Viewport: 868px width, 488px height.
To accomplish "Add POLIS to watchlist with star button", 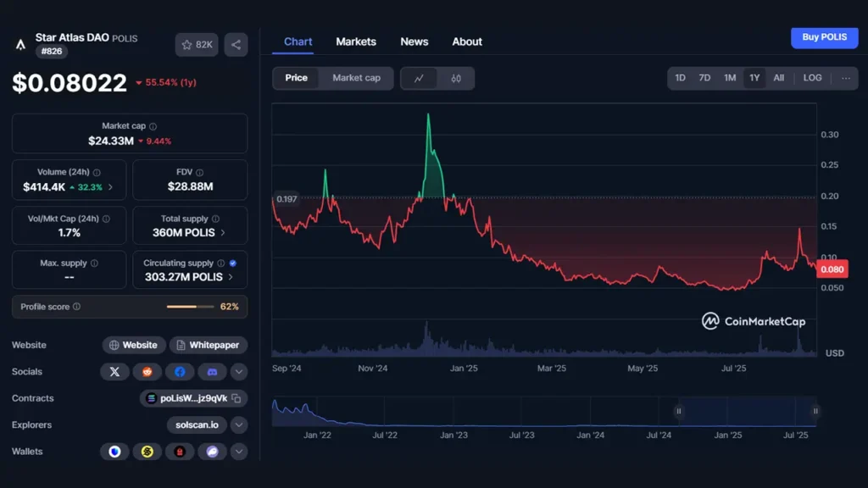I will click(x=197, y=45).
